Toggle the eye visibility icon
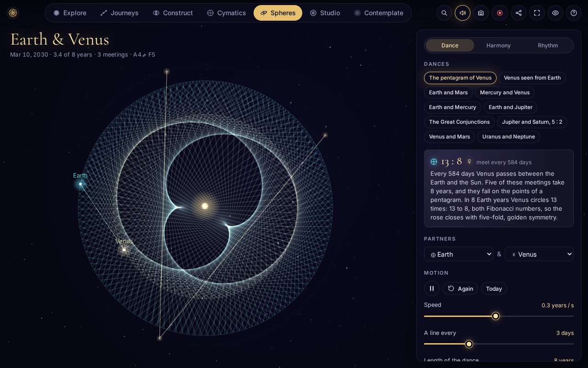The height and width of the screenshot is (368, 588). tap(555, 13)
